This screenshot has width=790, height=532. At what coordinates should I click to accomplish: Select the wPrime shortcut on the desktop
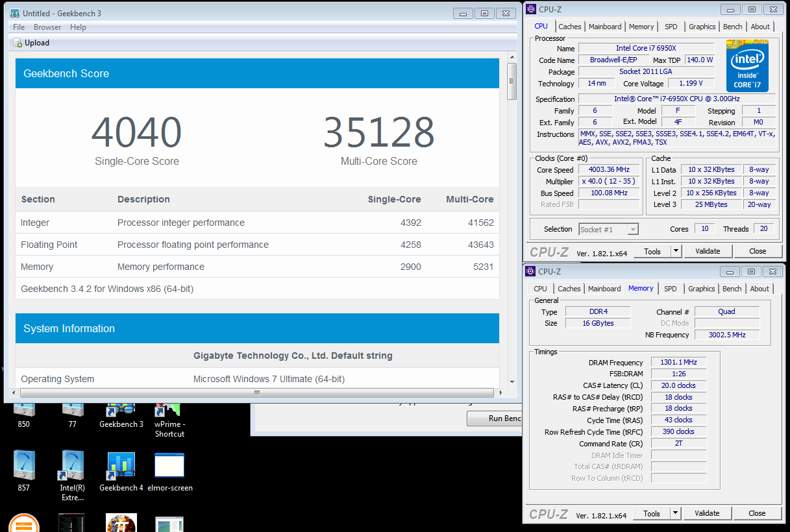(169, 419)
